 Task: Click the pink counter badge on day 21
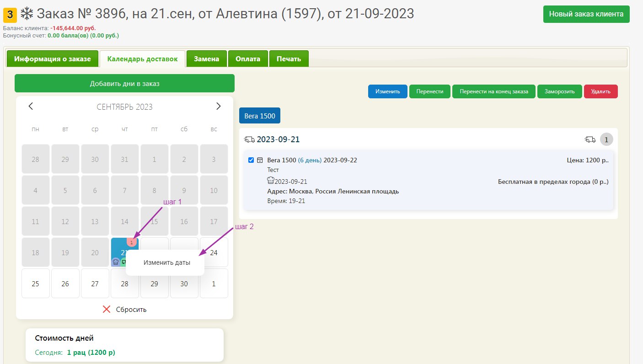pyautogui.click(x=132, y=242)
